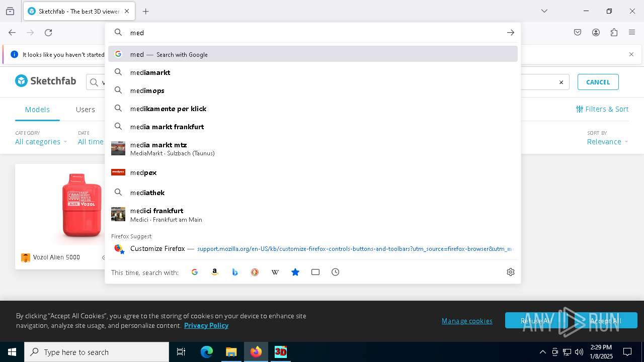Launch Microsoft Edge from taskbar

click(x=207, y=352)
